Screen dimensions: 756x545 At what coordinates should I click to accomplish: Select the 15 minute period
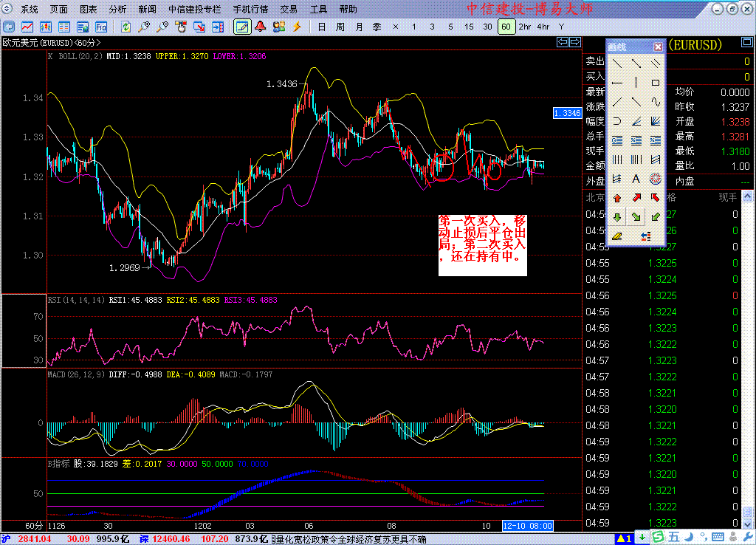click(469, 27)
